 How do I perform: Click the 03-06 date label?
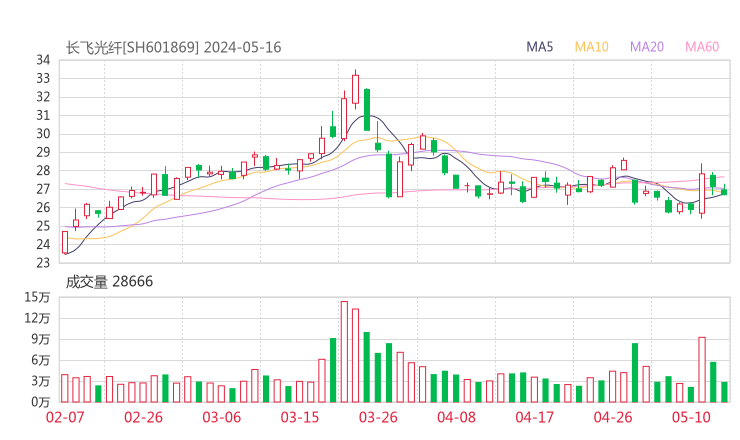222,417
